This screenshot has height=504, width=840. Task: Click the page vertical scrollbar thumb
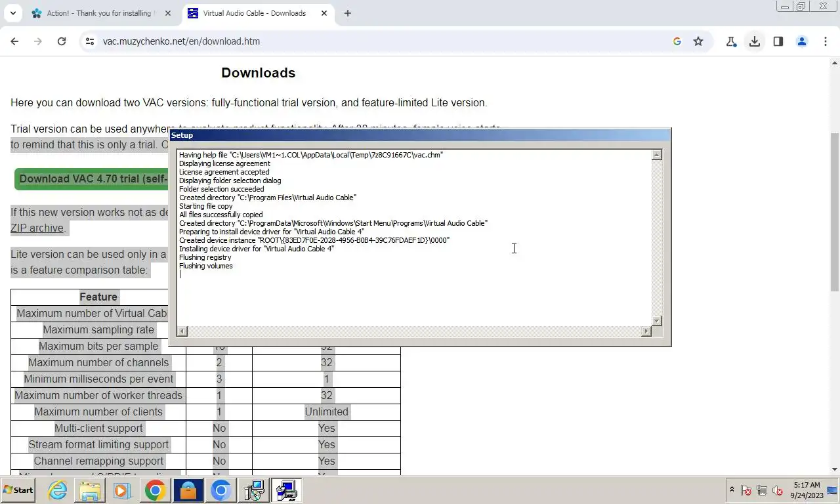tap(835, 211)
